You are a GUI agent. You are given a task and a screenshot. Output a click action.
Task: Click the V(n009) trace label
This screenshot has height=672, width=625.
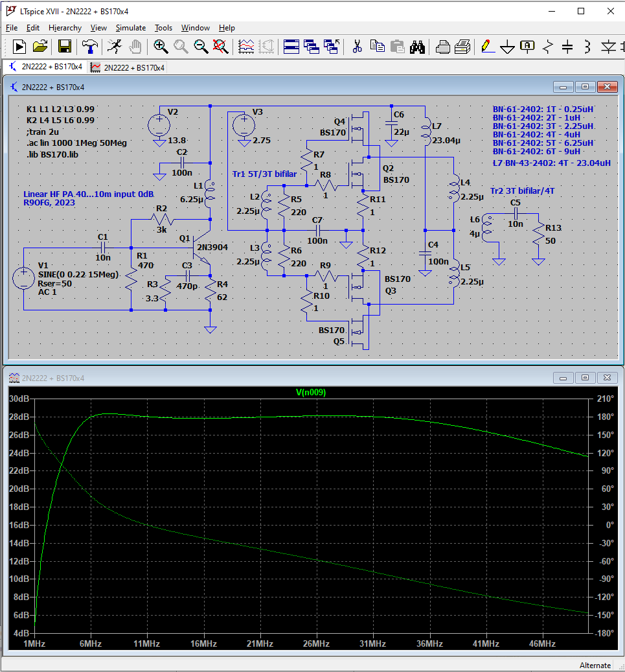point(311,392)
